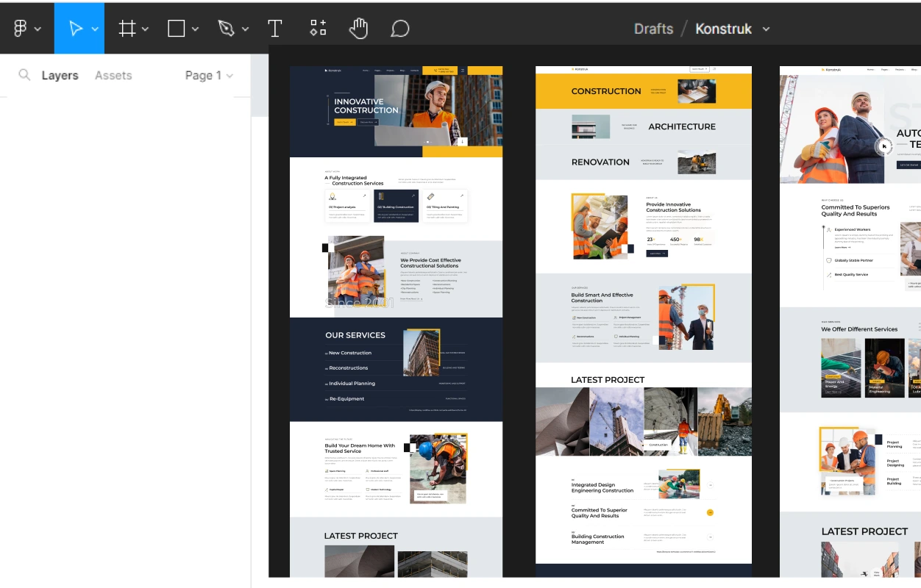
Task: Open the Page 1 page selector
Action: [x=208, y=75]
